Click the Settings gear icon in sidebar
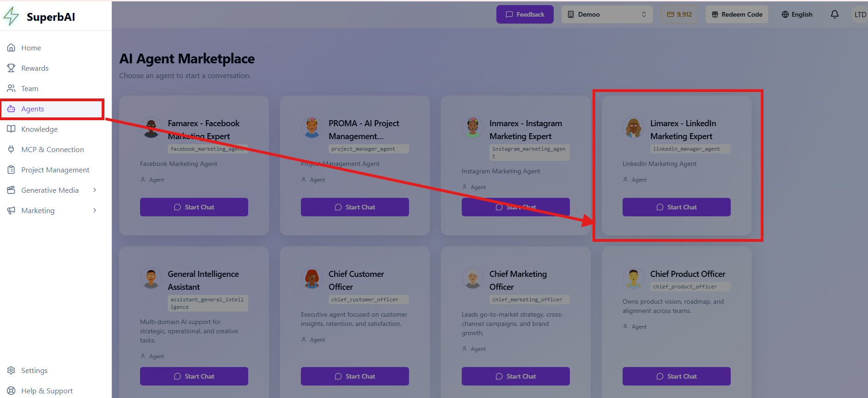 click(x=11, y=370)
